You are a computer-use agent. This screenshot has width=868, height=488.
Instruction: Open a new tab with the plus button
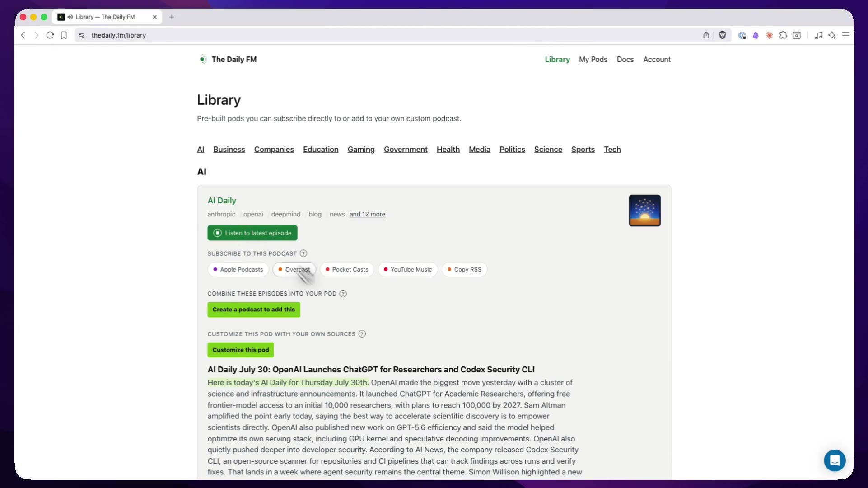(x=172, y=17)
